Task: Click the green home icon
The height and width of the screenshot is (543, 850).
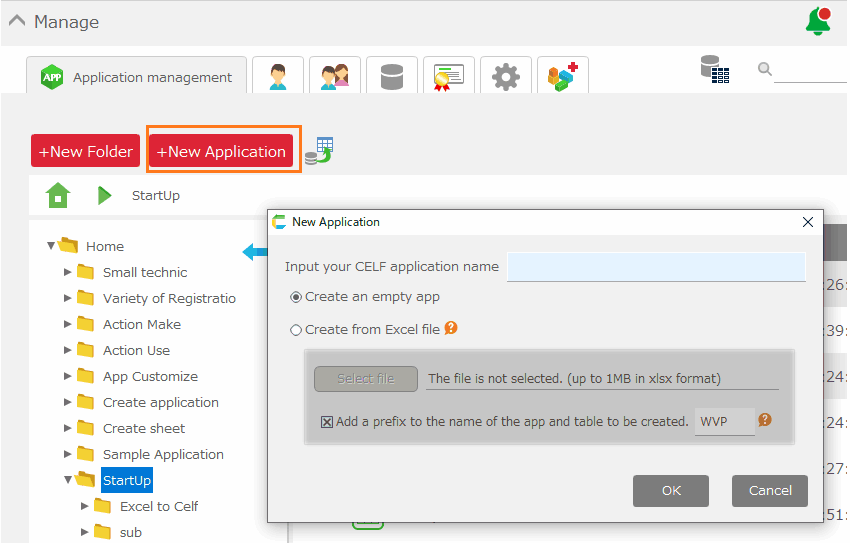Action: point(58,195)
